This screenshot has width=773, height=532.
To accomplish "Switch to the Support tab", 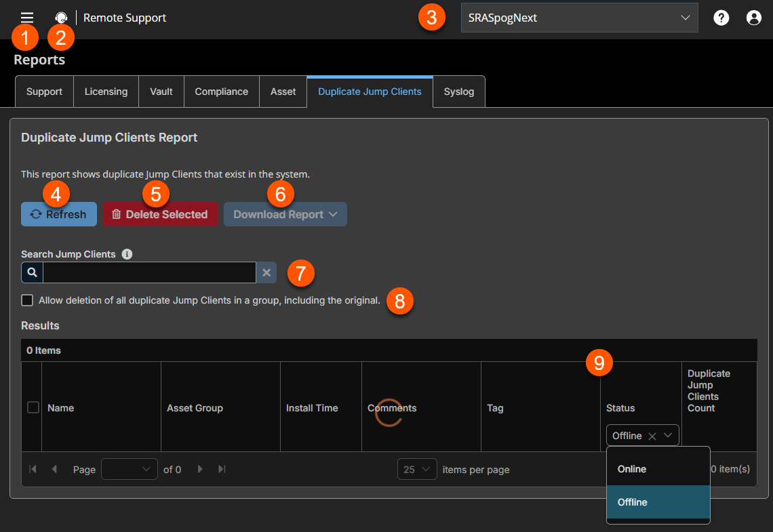I will [x=44, y=91].
